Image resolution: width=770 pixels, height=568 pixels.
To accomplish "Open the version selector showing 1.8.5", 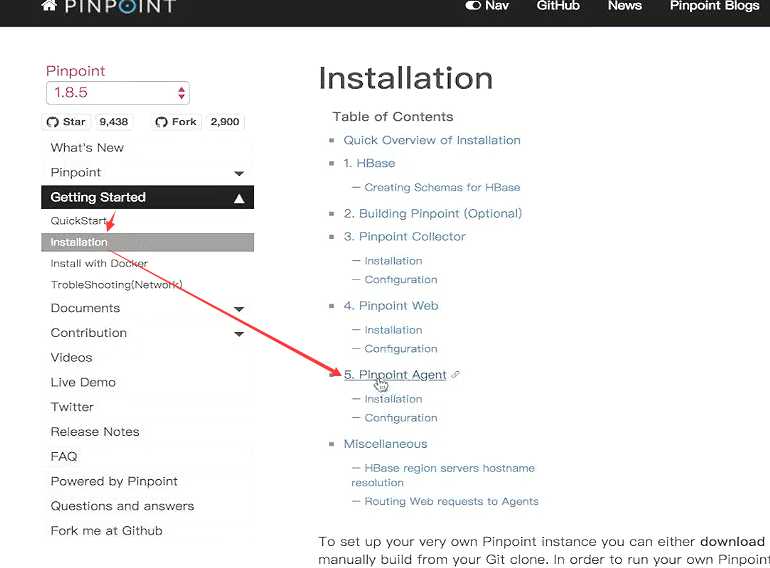I will coord(118,93).
